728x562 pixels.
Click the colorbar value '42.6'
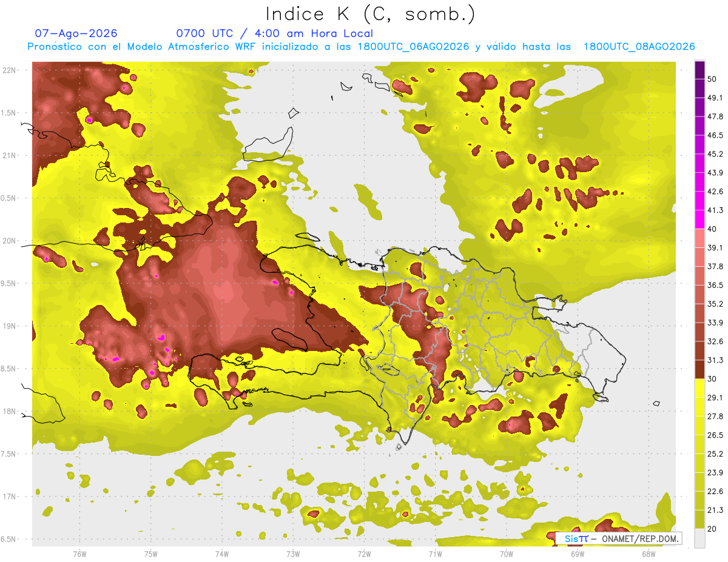pos(715,191)
